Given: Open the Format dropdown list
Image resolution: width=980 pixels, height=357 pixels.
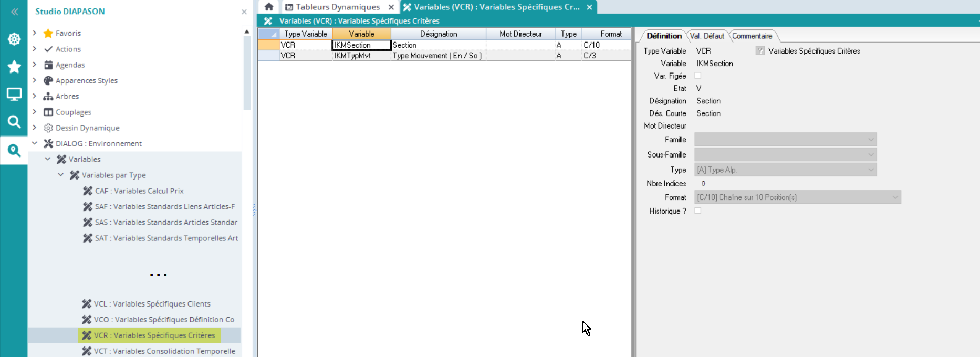Looking at the screenshot, I should (797, 197).
